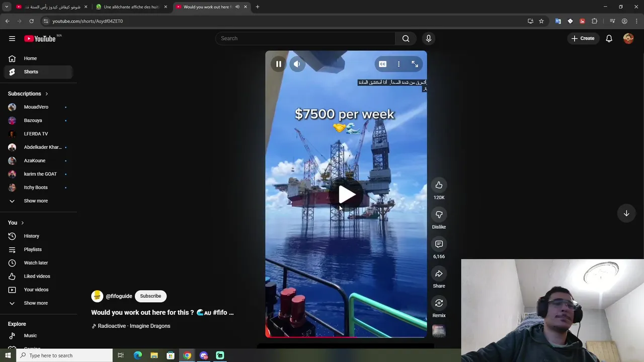
Task: Open the comments with 6,166 count
Action: click(439, 244)
